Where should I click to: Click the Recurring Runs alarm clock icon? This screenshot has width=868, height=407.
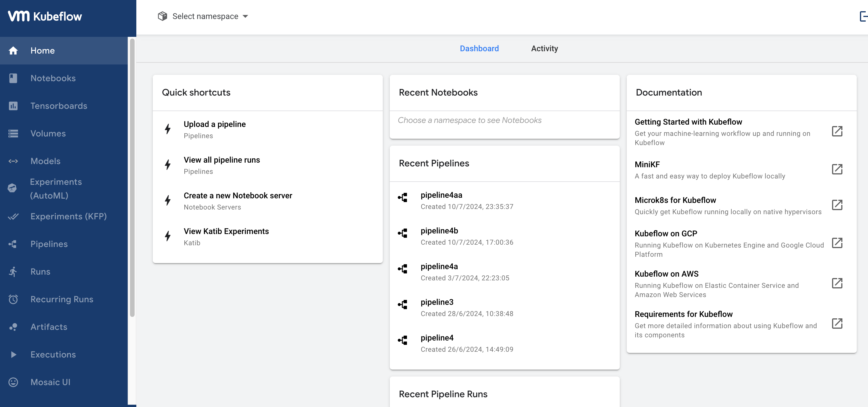(13, 299)
